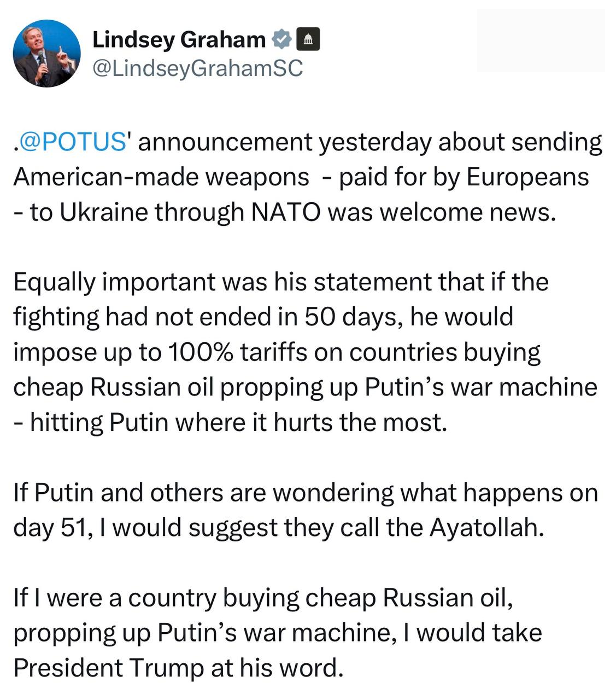
Task: Click the government building badge icon
Action: tap(308, 39)
